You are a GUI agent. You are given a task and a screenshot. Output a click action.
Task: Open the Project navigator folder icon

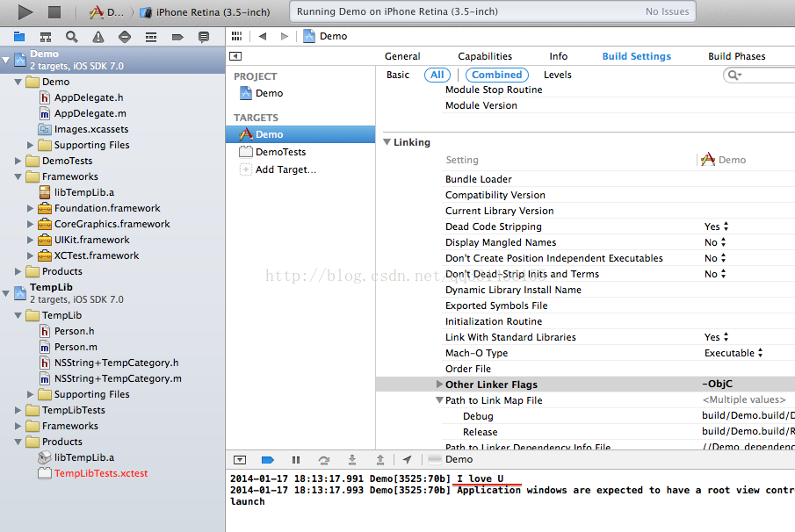click(x=19, y=37)
